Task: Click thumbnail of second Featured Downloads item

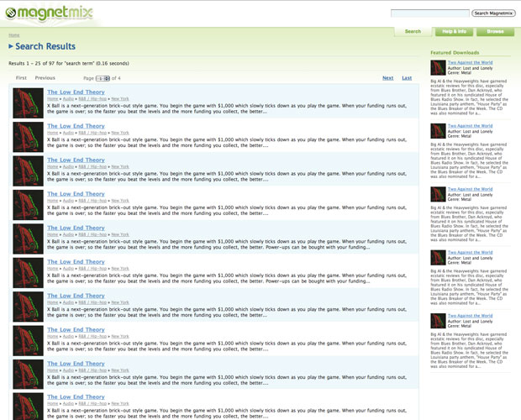Action: click(x=438, y=131)
